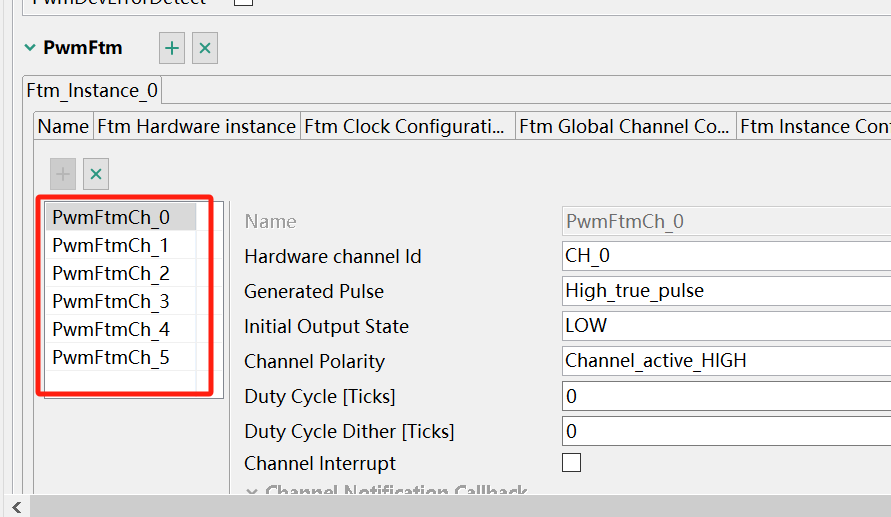Click the delete X icon beside PwmFtm
The image size is (891, 517).
205,48
